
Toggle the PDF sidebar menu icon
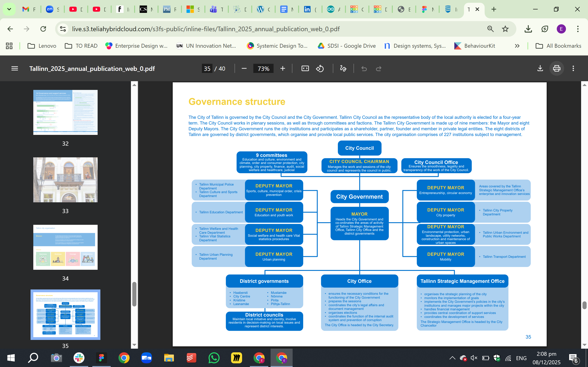tap(14, 69)
